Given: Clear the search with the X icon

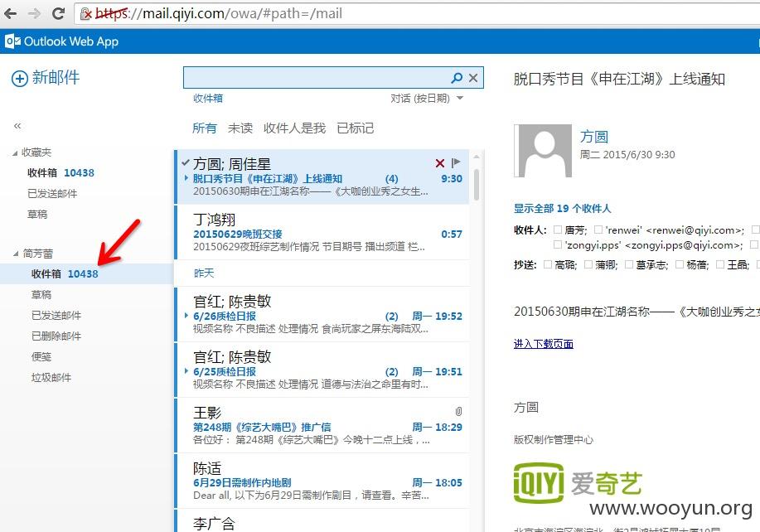Looking at the screenshot, I should (473, 78).
